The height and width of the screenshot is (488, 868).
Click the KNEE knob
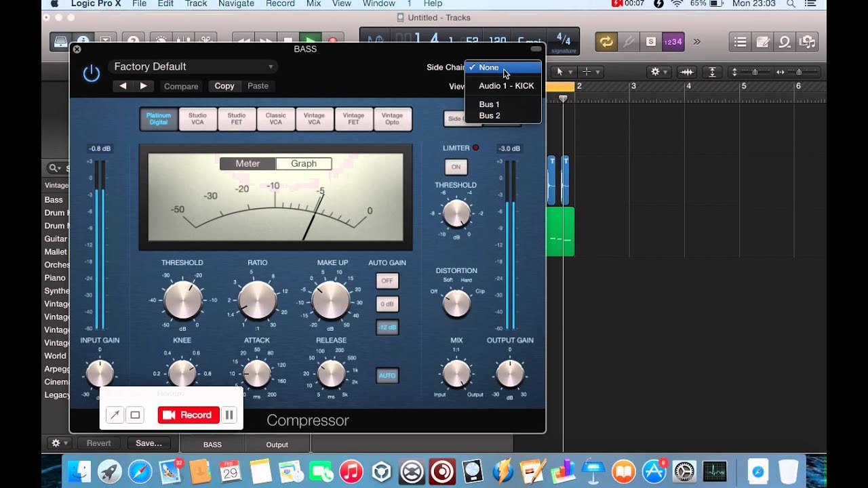point(182,373)
